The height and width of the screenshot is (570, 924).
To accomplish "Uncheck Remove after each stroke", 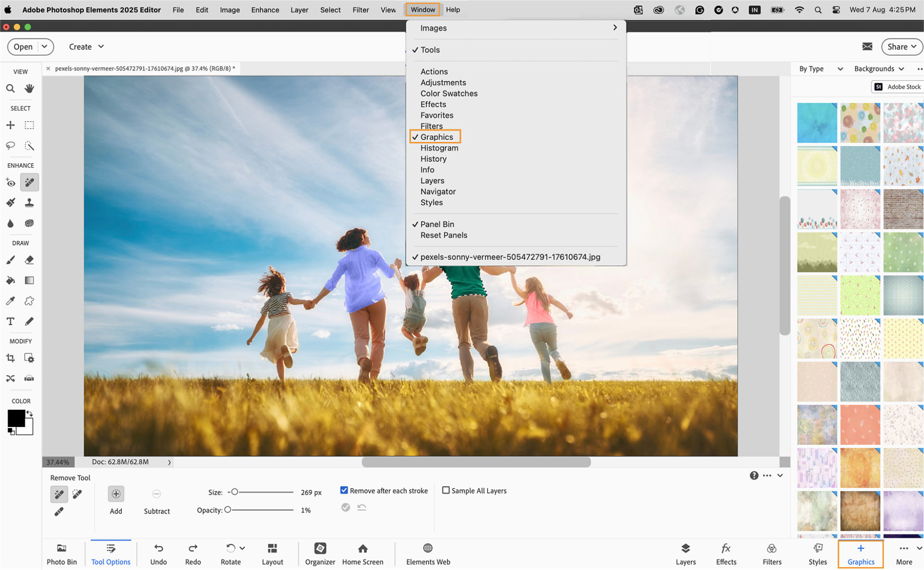I will point(344,490).
